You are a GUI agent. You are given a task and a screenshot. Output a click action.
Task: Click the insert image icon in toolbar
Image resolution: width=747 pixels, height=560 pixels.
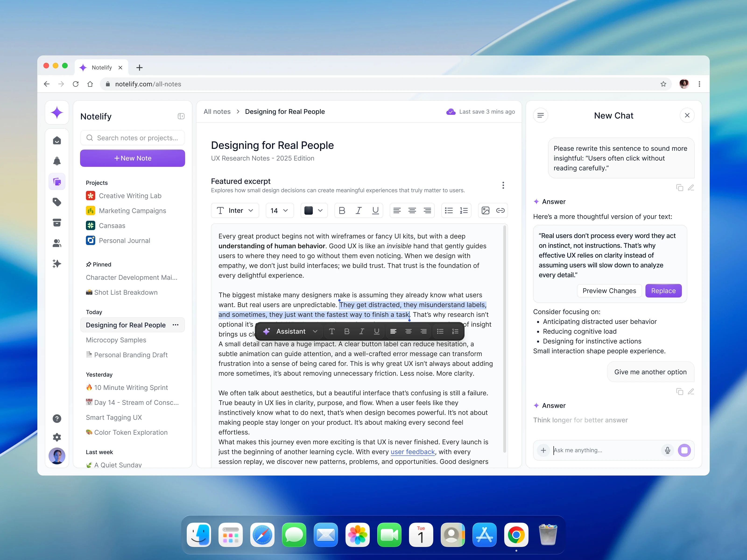tap(485, 211)
